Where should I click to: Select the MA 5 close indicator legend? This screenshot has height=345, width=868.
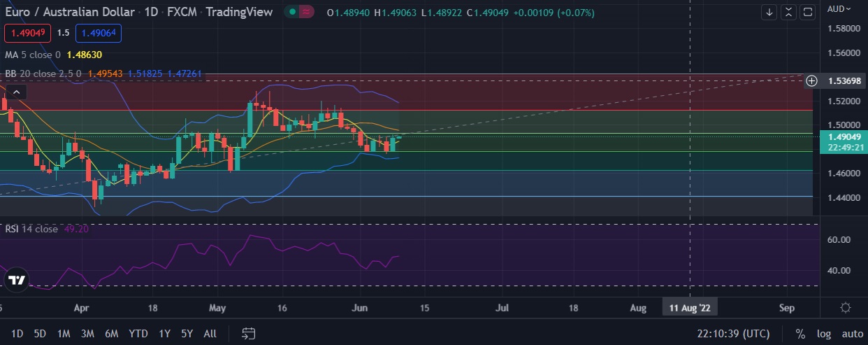[x=33, y=54]
